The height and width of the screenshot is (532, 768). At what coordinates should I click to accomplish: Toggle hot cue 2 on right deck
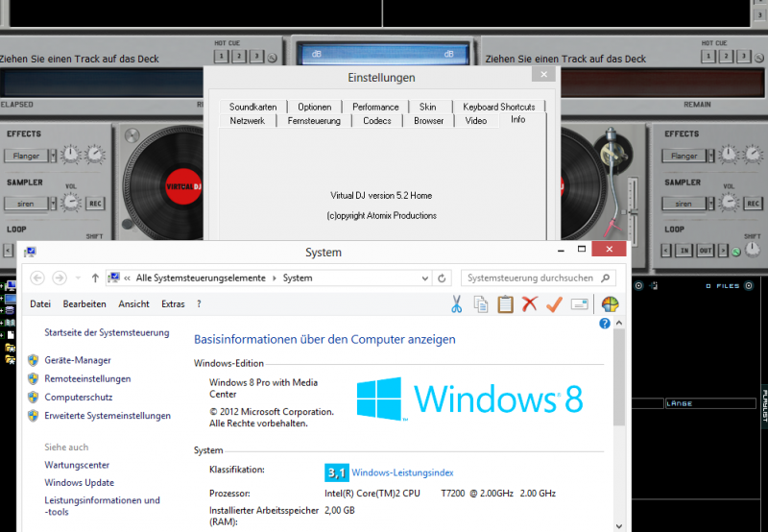tap(726, 57)
